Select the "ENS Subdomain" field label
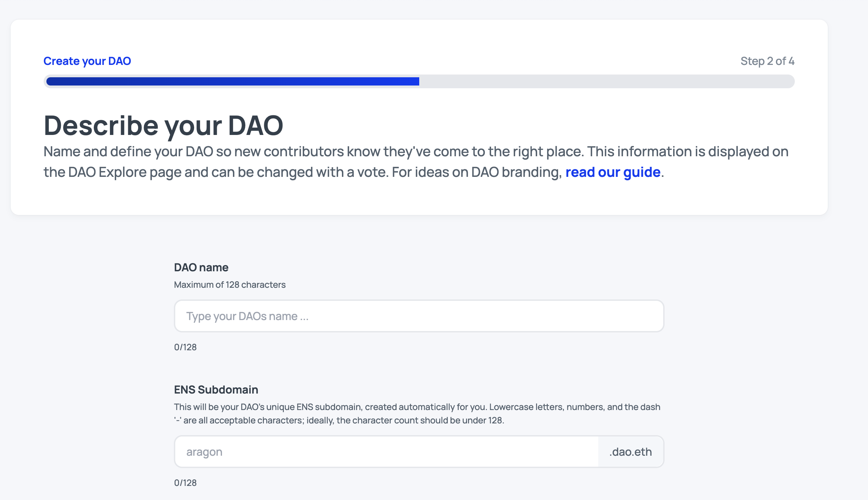 click(x=216, y=390)
